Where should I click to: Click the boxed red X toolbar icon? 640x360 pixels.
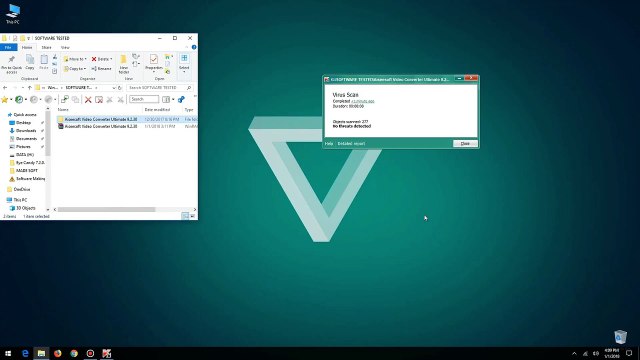point(99,99)
